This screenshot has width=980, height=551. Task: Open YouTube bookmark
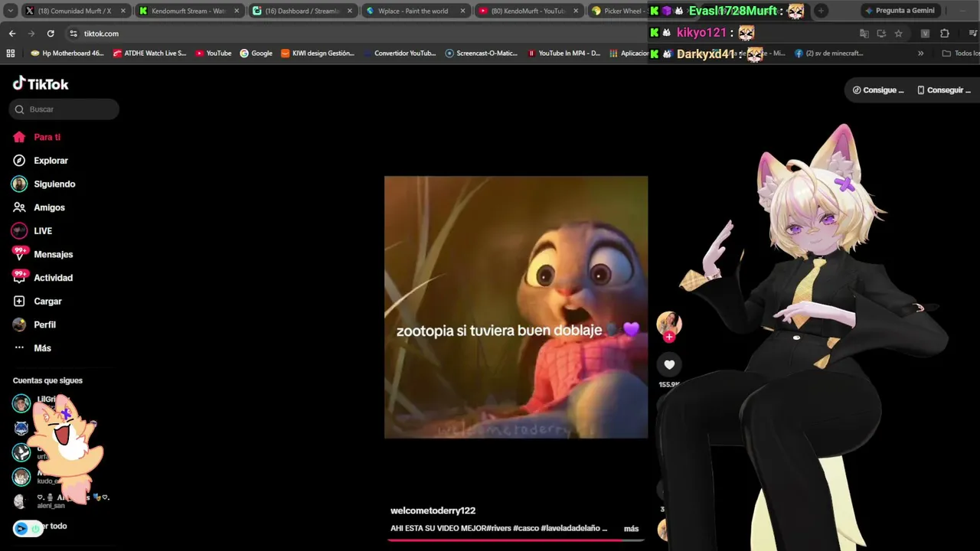pyautogui.click(x=213, y=54)
